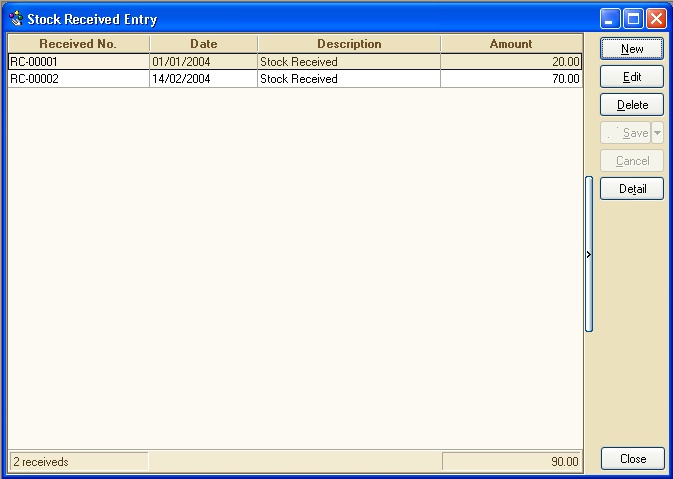The width and height of the screenshot is (673, 479).
Task: Sort by Amount column header
Action: pyautogui.click(x=511, y=44)
